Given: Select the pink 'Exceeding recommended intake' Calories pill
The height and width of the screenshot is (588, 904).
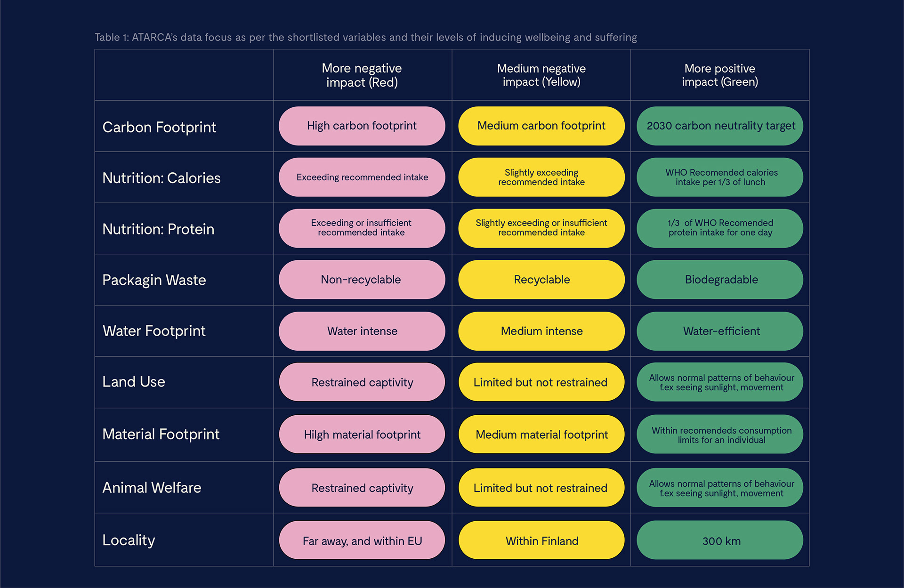Looking at the screenshot, I should click(362, 177).
